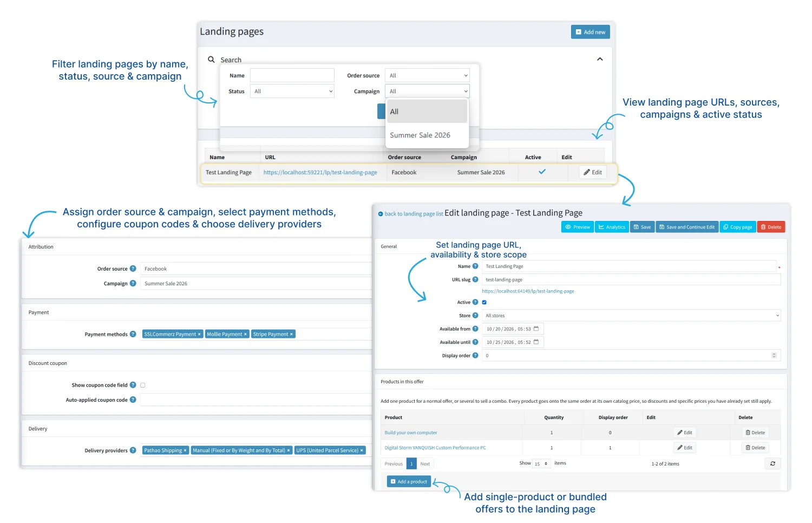The height and width of the screenshot is (523, 812).
Task: Toggle the Active checkbox
Action: pyautogui.click(x=484, y=303)
